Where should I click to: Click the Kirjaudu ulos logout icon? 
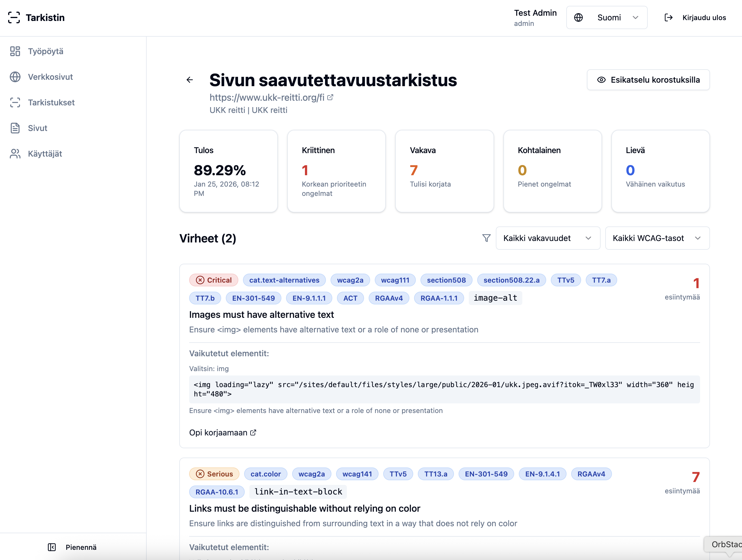[x=668, y=17]
